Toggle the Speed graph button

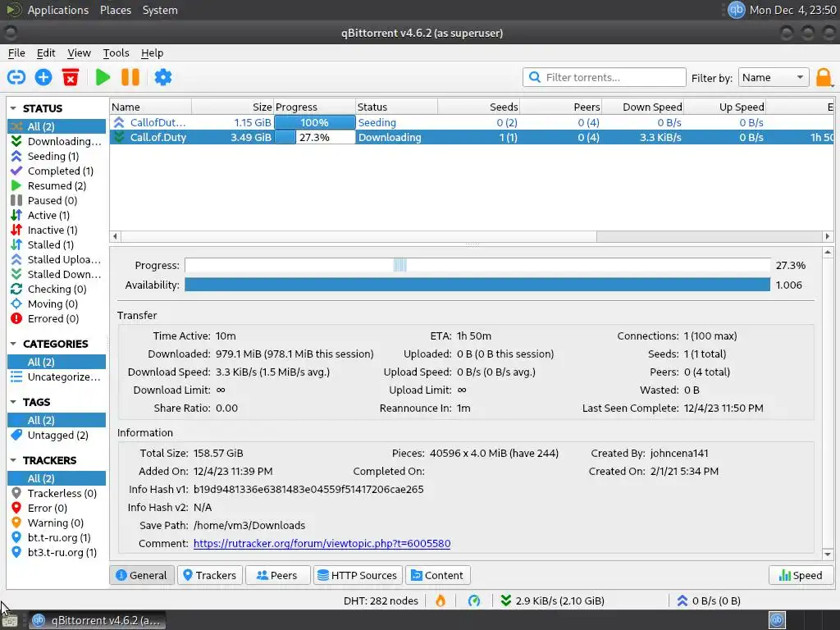[801, 575]
